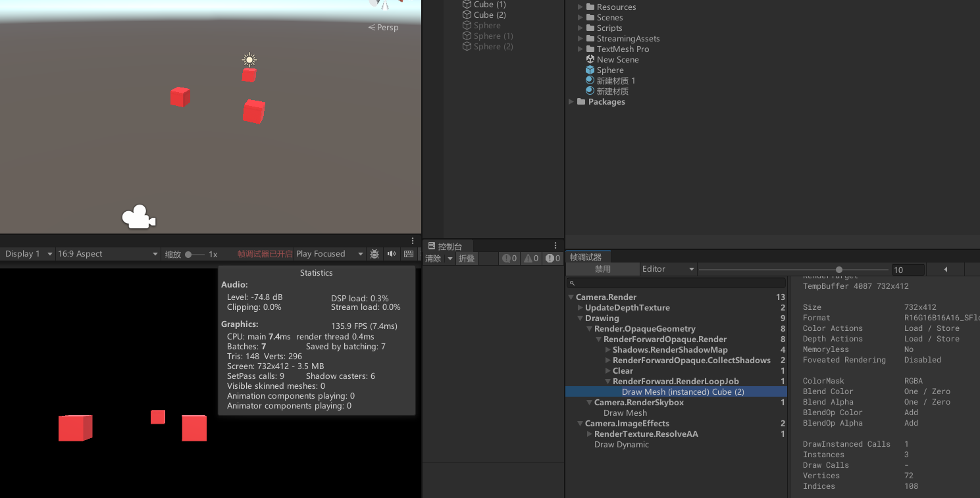Click the Frame Debugger bug icon in Game toolbar
The width and height of the screenshot is (980, 498).
[x=374, y=254]
